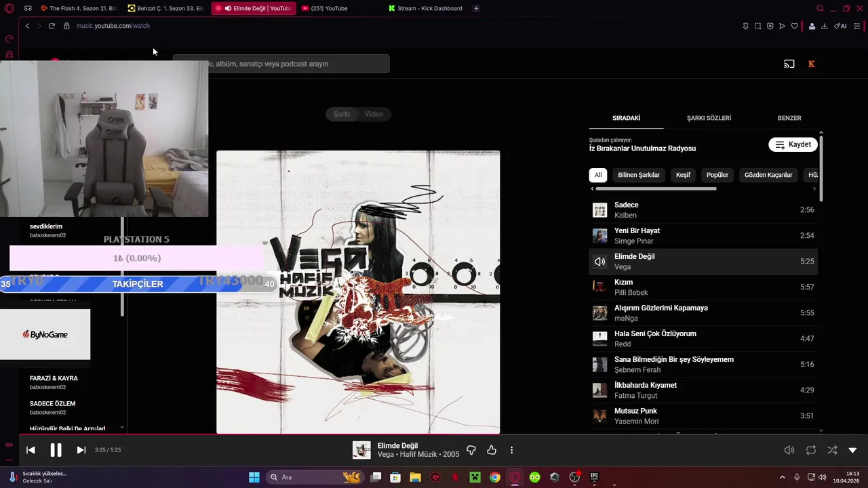This screenshot has width=868, height=488.
Task: Play Kızım by Pilli Bebek
Action: [703, 287]
